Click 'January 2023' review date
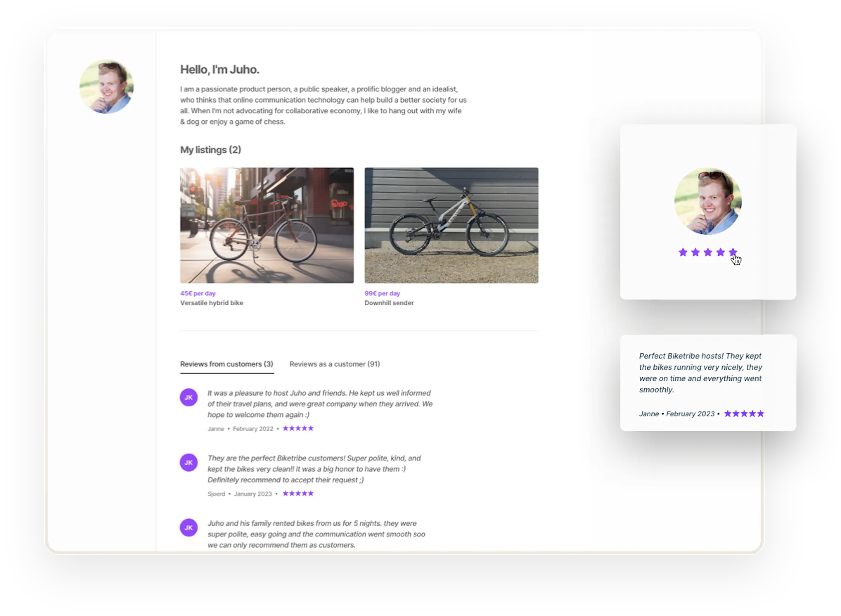The width and height of the screenshot is (841, 616). pos(253,494)
